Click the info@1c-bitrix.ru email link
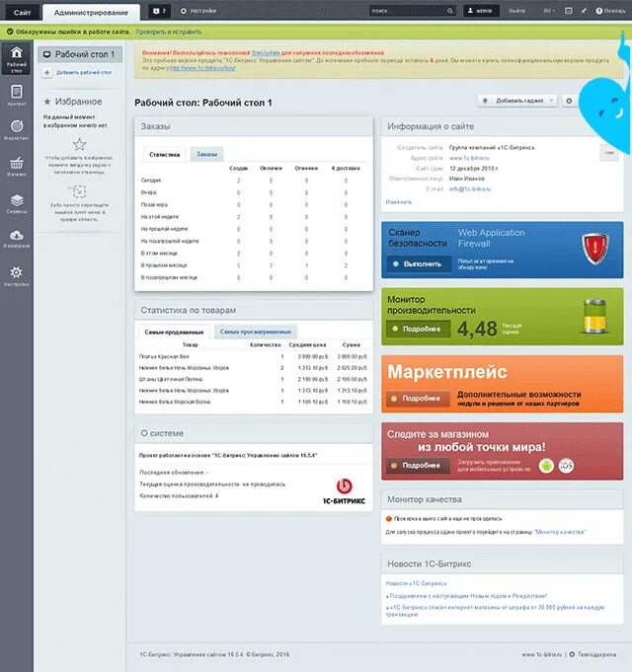Screen dimensions: 632x672 [470, 189]
